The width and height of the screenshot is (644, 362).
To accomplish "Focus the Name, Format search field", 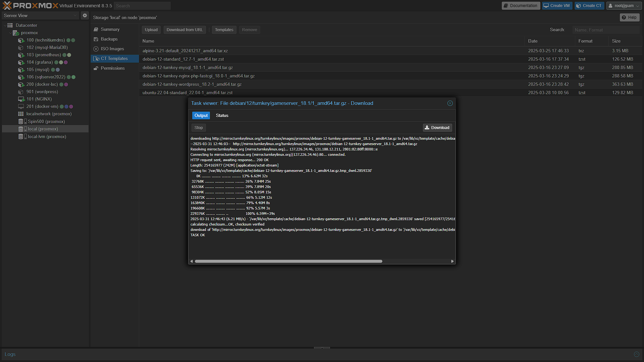I will pyautogui.click(x=606, y=30).
